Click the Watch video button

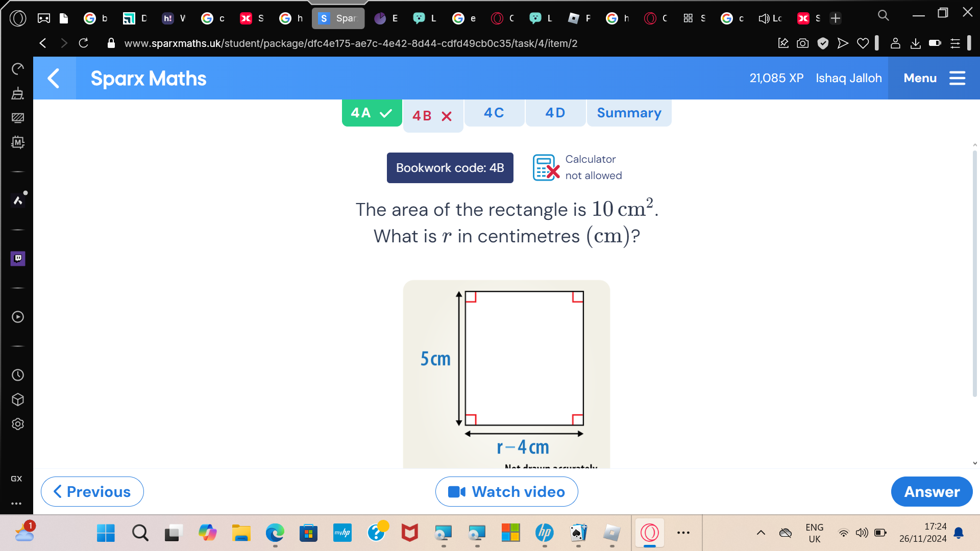pyautogui.click(x=506, y=491)
